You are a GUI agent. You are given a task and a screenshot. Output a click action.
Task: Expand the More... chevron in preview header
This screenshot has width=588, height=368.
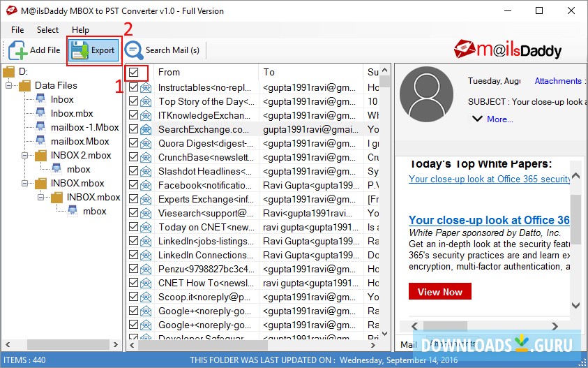[477, 119]
